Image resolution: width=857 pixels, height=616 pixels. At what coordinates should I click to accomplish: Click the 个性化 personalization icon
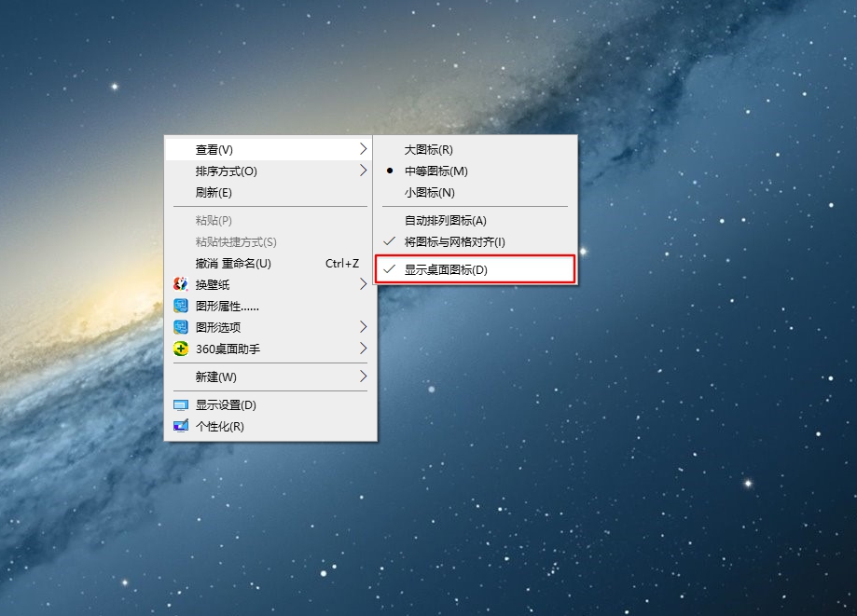point(181,426)
